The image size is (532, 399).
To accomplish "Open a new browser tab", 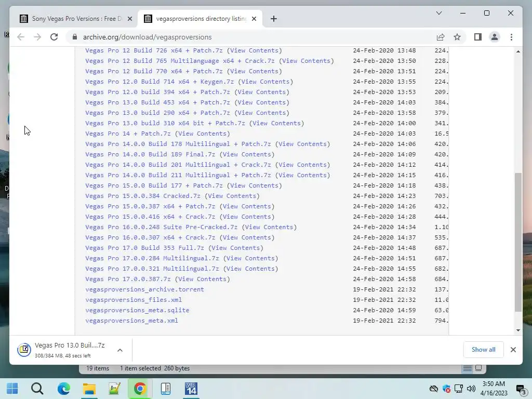I will (x=273, y=19).
